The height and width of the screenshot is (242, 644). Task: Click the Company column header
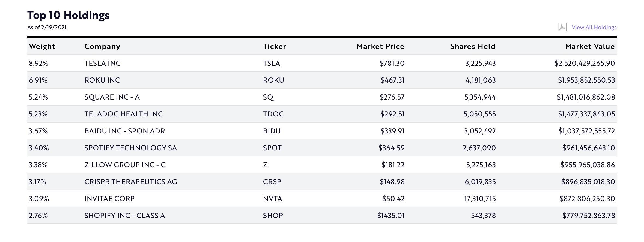click(102, 46)
